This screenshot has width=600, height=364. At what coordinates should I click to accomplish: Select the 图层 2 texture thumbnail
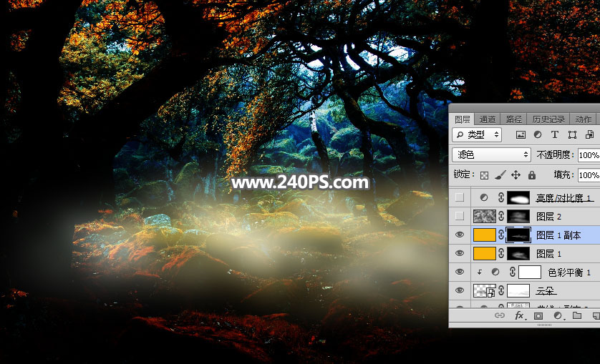click(x=485, y=216)
